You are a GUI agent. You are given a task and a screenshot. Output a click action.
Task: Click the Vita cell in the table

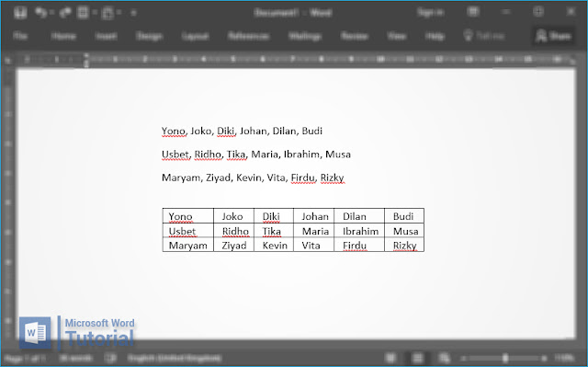coord(313,245)
